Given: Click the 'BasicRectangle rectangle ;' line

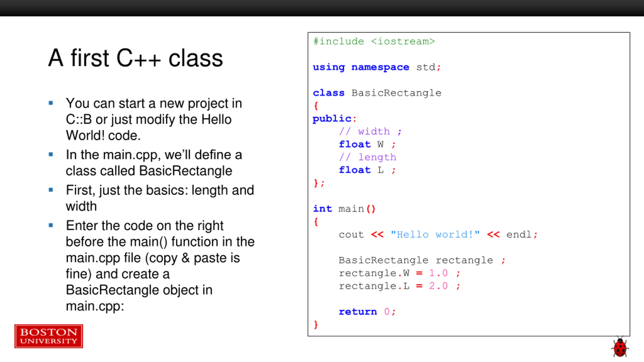Looking at the screenshot, I should [x=422, y=260].
